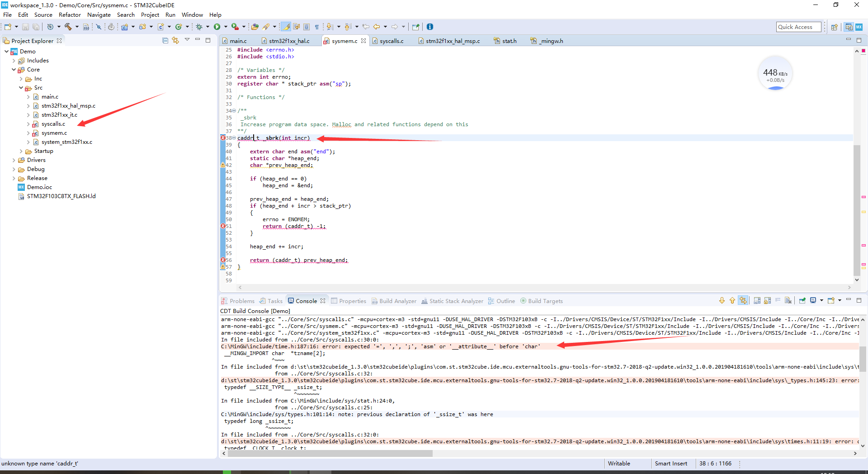Click the Show Whitespace Characters pilcrow icon
The image size is (868, 474).
[316, 27]
